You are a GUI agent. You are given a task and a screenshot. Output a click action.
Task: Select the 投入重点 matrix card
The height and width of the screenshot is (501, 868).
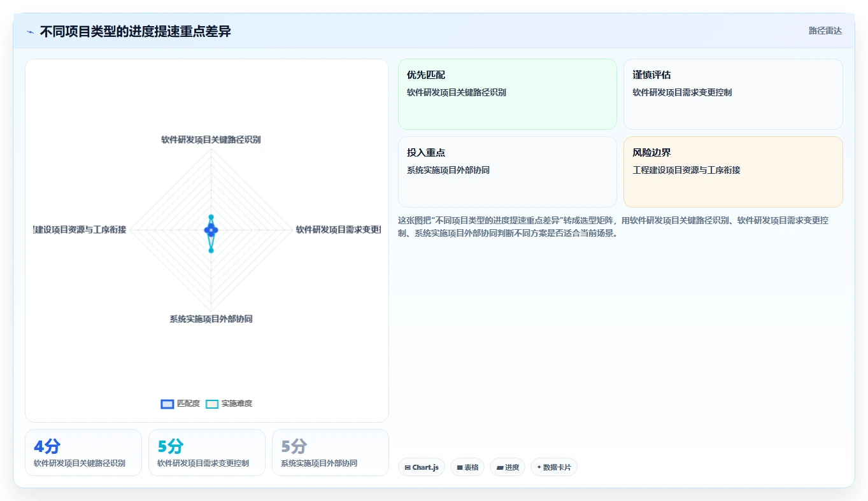click(508, 172)
